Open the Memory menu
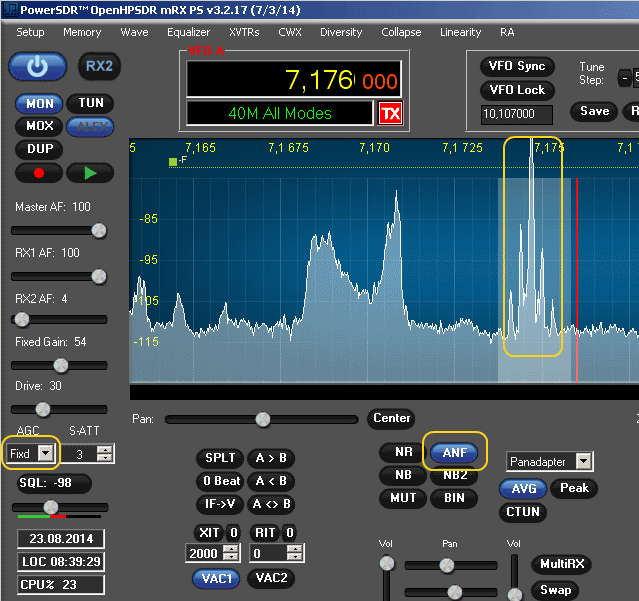The height and width of the screenshot is (601, 639). (x=82, y=32)
